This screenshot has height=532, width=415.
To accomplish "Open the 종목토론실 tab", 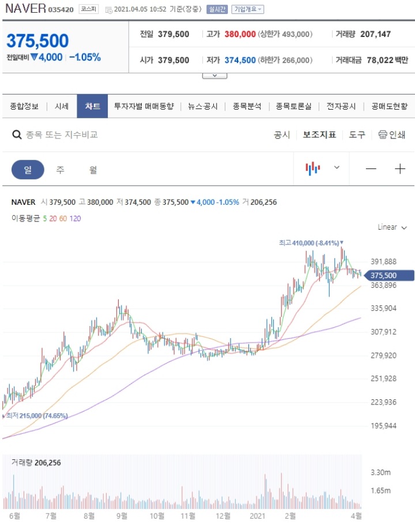I will [293, 106].
